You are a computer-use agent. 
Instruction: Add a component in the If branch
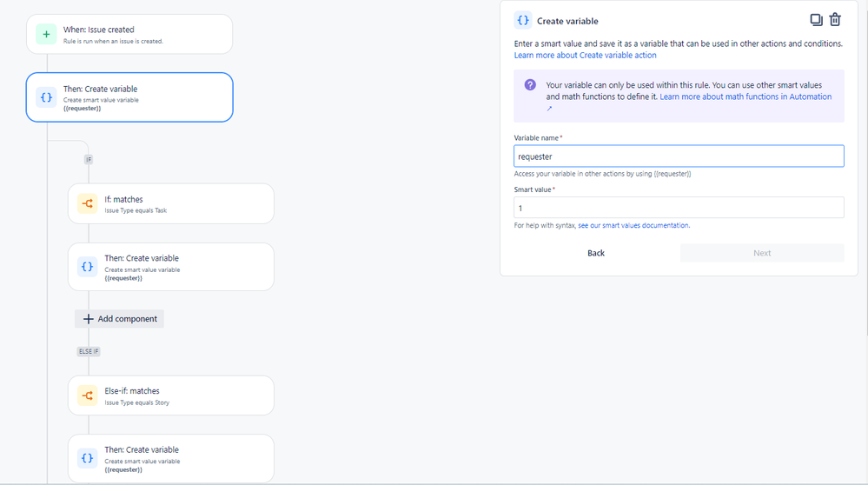[x=120, y=319]
